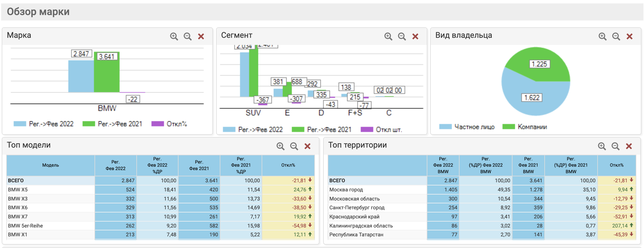Zoom in on the Сегмент chart panel
This screenshot has width=644, height=248.
pos(388,36)
